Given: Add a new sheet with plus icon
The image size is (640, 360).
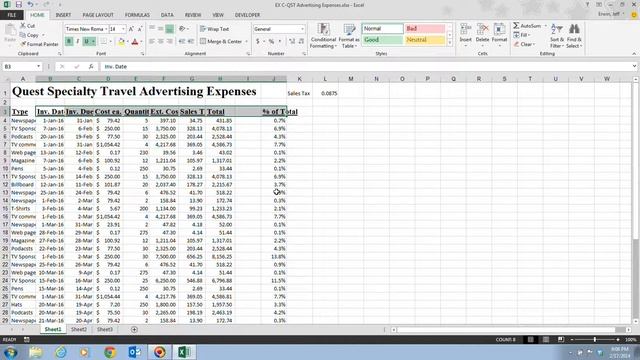Looking at the screenshot, I should (x=134, y=329).
